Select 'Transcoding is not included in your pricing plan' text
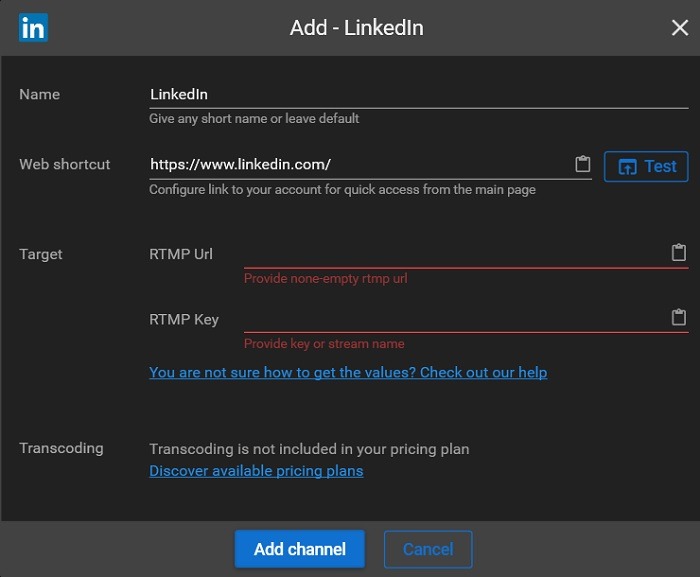 (309, 449)
